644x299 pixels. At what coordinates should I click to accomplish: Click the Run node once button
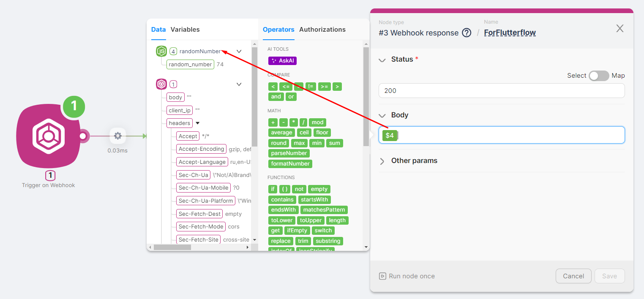click(407, 276)
